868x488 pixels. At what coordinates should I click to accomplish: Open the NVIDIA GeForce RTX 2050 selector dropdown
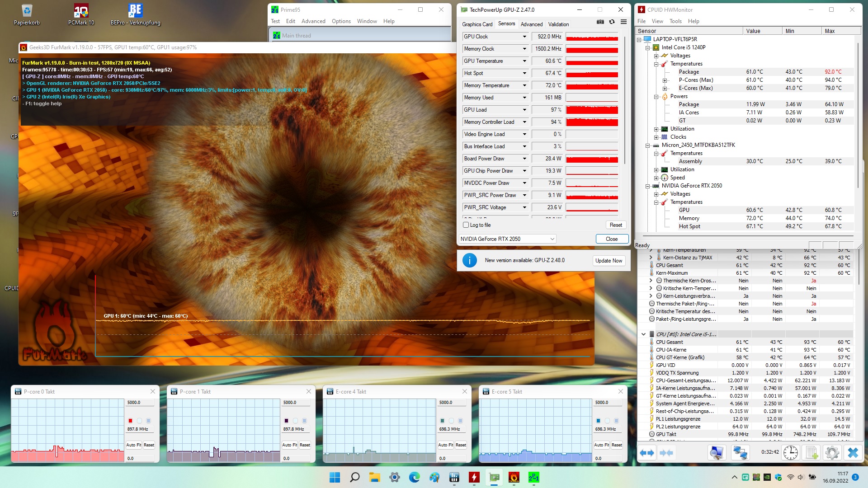(x=552, y=239)
